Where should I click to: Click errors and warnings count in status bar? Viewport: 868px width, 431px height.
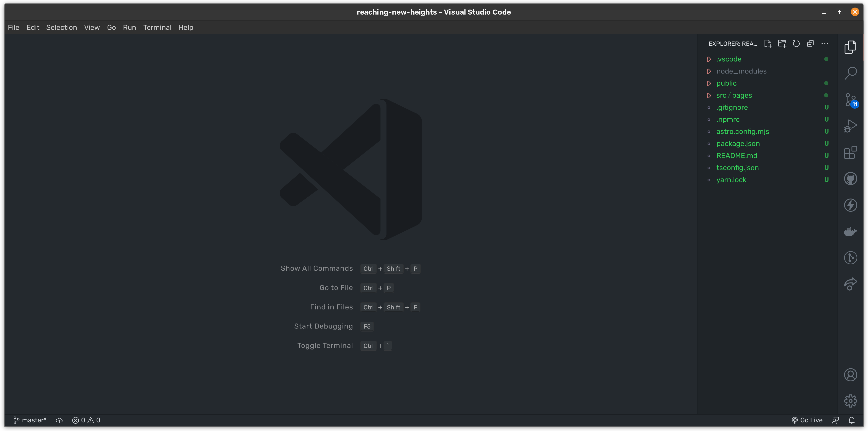[86, 420]
